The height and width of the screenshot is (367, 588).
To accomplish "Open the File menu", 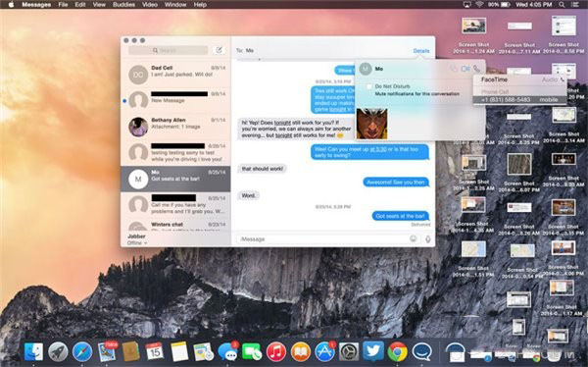I will pyautogui.click(x=63, y=5).
